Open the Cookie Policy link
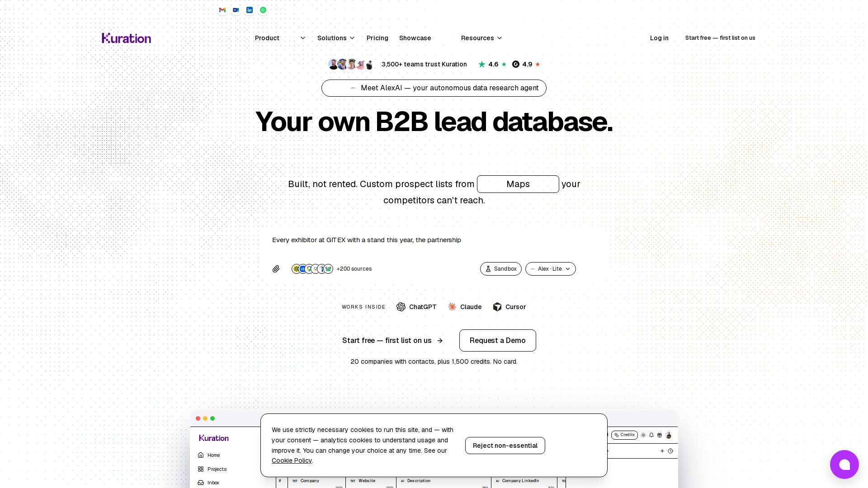 [292, 460]
